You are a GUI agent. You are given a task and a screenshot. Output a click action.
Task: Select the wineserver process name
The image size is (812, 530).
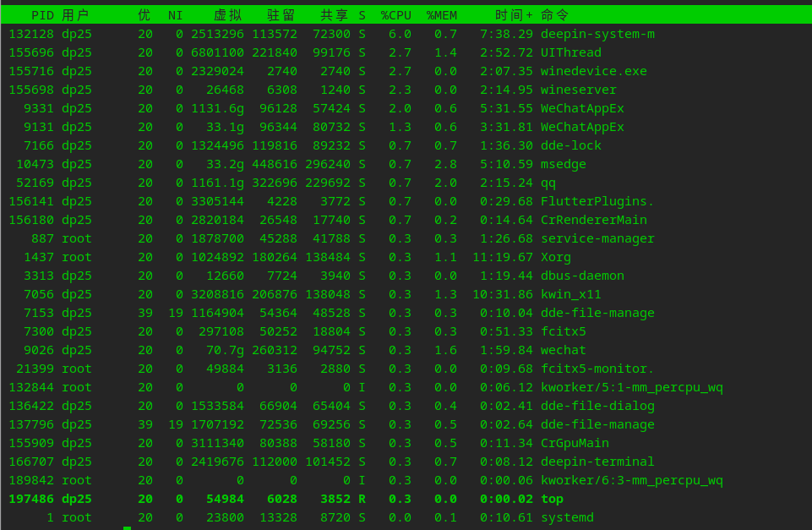click(x=579, y=90)
